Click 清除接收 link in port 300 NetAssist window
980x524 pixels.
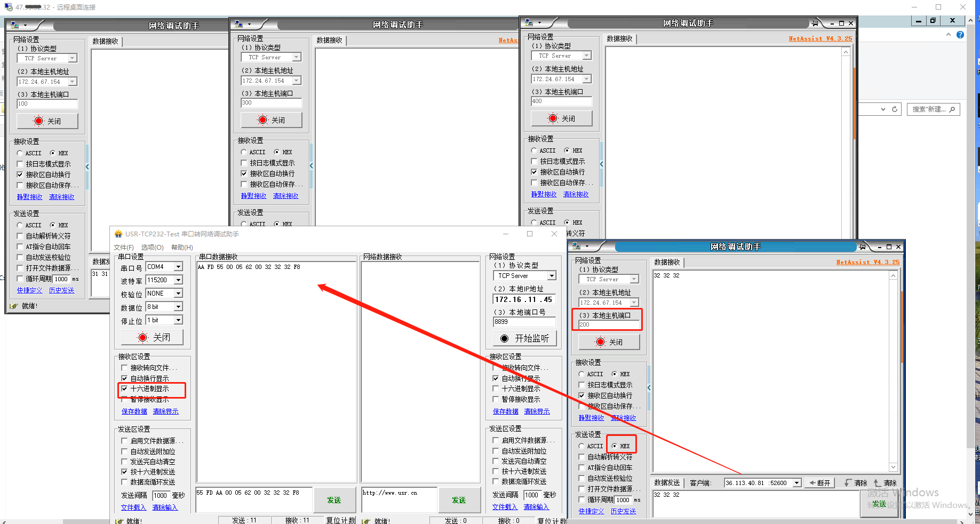tap(286, 196)
